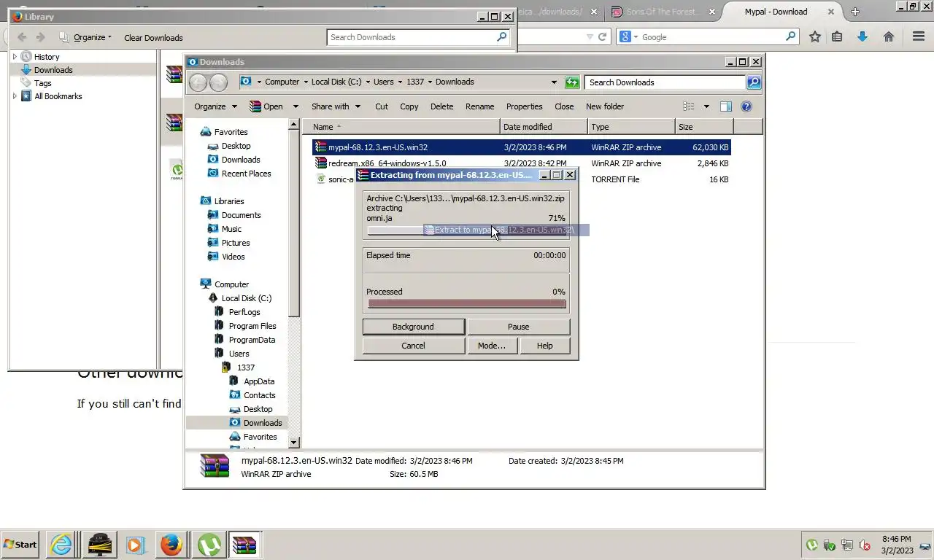Expand All Bookmarks in Library sidebar
The width and height of the screenshot is (934, 560).
pyautogui.click(x=15, y=96)
